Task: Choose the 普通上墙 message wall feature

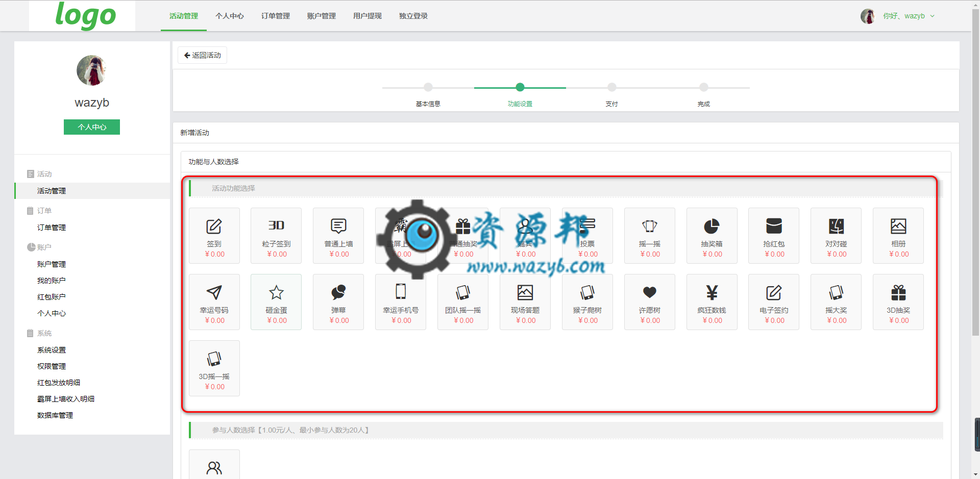Action: [338, 236]
